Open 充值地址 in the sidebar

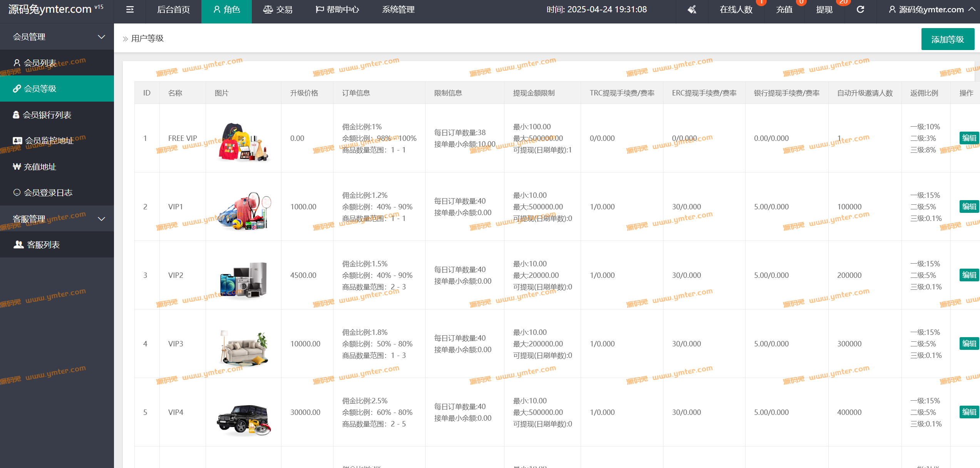(x=57, y=167)
